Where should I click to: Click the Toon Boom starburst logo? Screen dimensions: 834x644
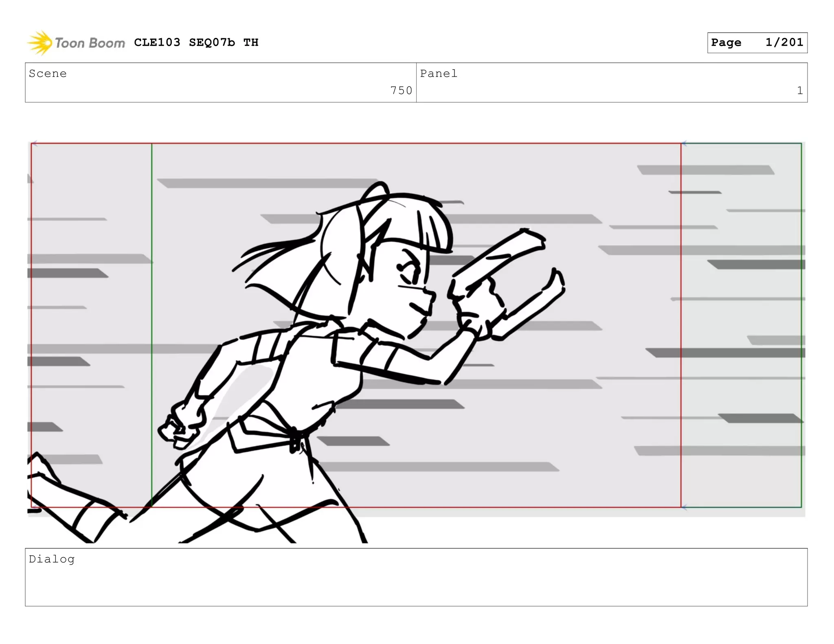[40, 43]
